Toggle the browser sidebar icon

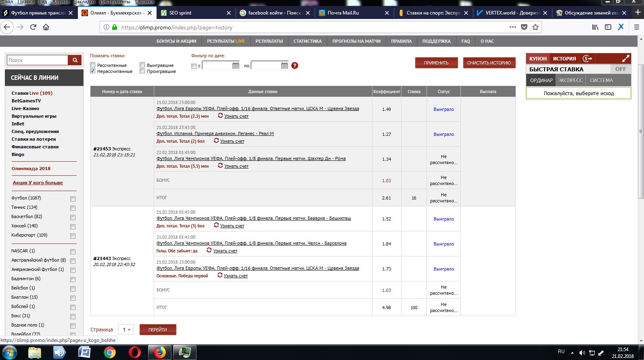608,27
